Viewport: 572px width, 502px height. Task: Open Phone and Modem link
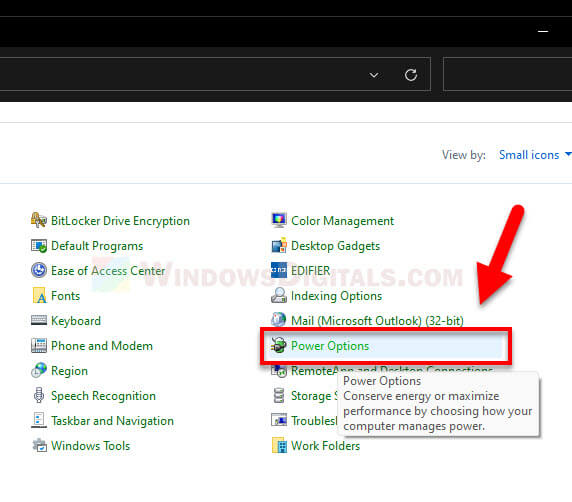click(x=102, y=345)
